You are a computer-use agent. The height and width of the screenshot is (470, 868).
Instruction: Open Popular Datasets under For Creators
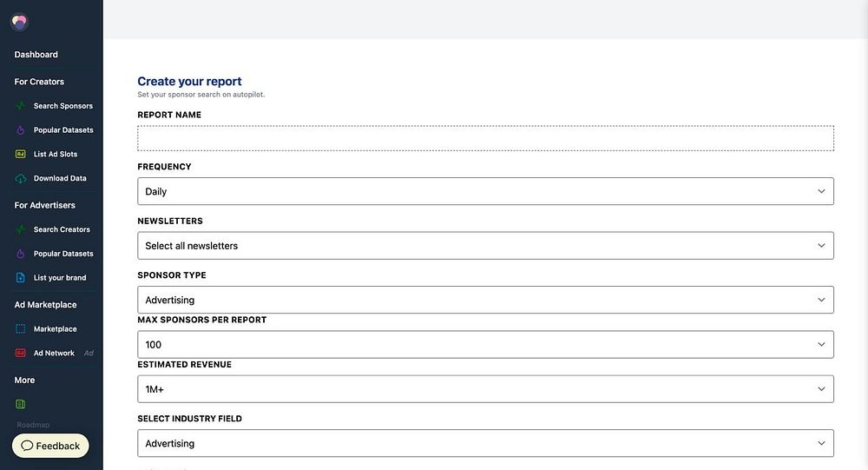tap(63, 130)
